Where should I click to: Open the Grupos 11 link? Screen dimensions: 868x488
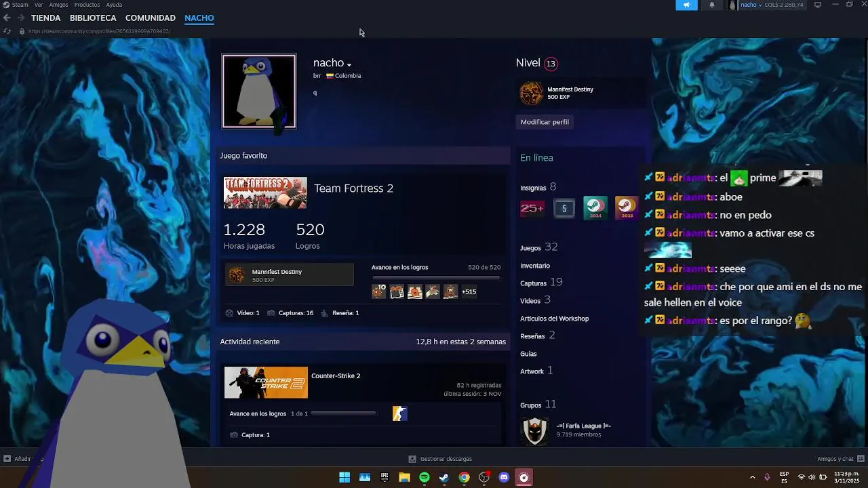click(x=538, y=405)
